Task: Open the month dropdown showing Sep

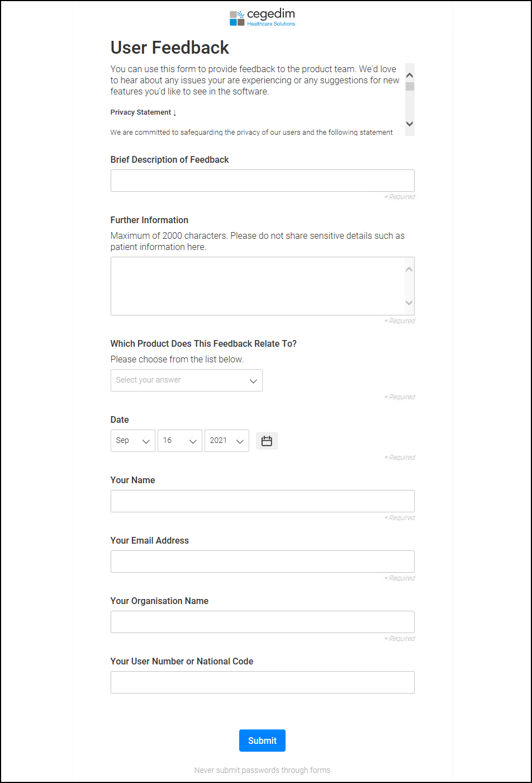Action: click(133, 441)
